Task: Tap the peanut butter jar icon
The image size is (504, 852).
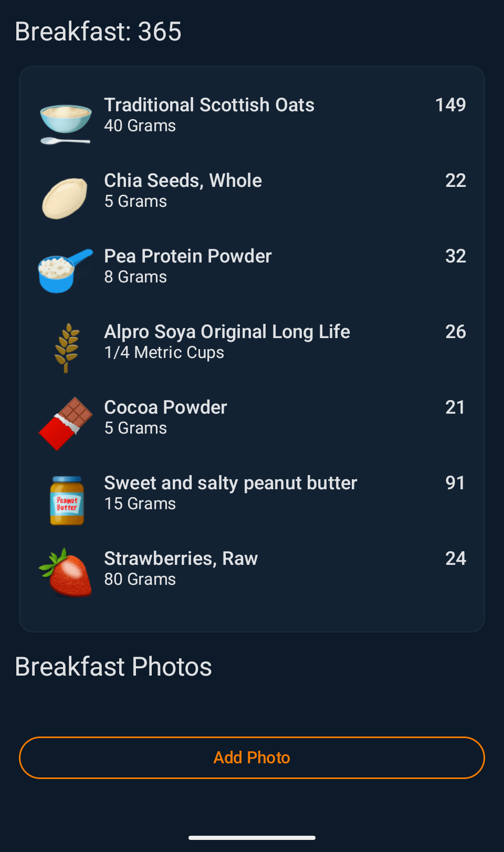Action: (x=67, y=500)
